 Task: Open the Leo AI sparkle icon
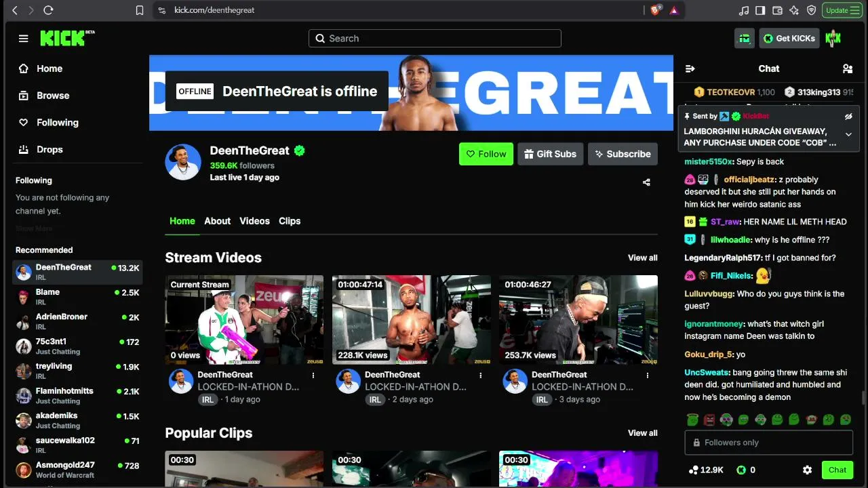pyautogui.click(x=794, y=10)
